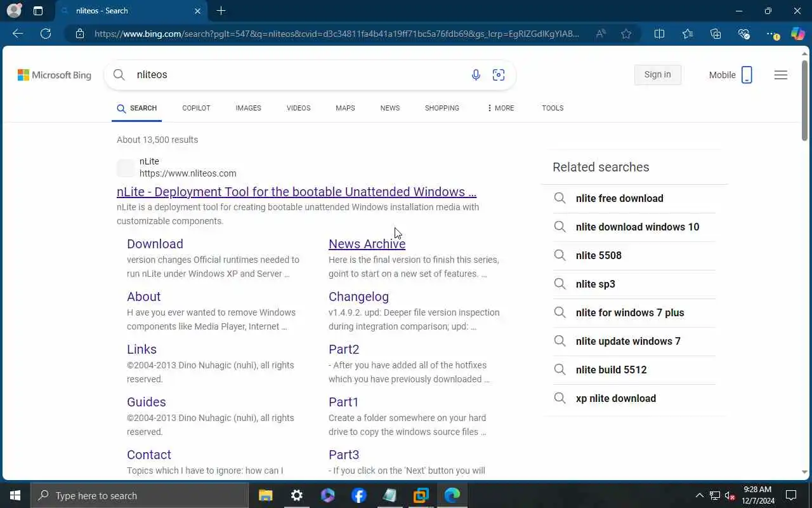
Task: Open the Guides sitelink
Action: (146, 402)
